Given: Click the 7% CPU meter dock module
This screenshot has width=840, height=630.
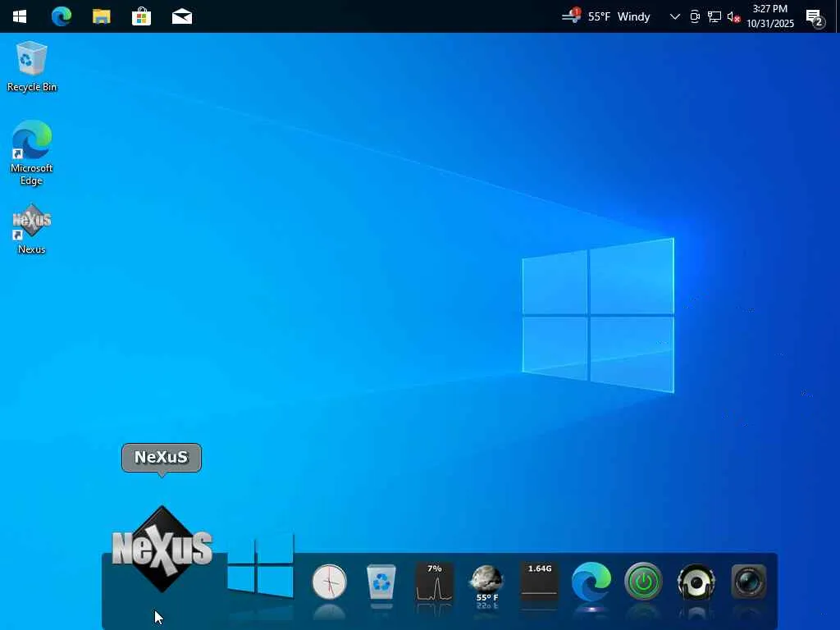Looking at the screenshot, I should coord(435,582).
